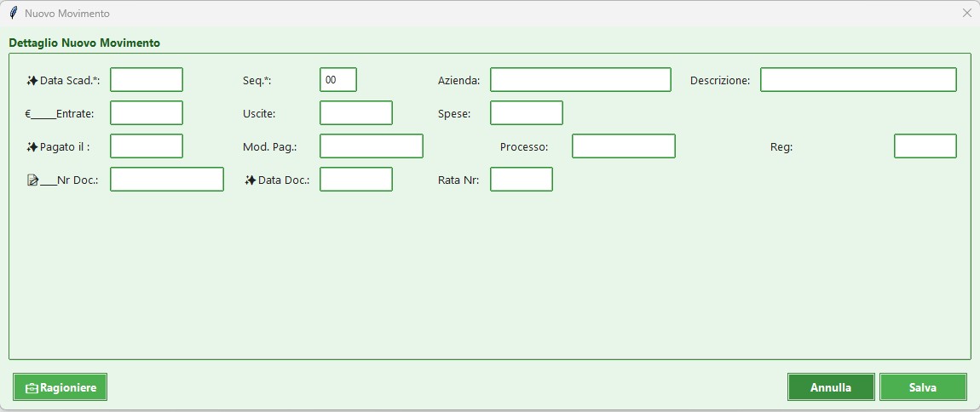Screen dimensions: 980x412
Task: Focus the Reg input field
Action: point(925,146)
